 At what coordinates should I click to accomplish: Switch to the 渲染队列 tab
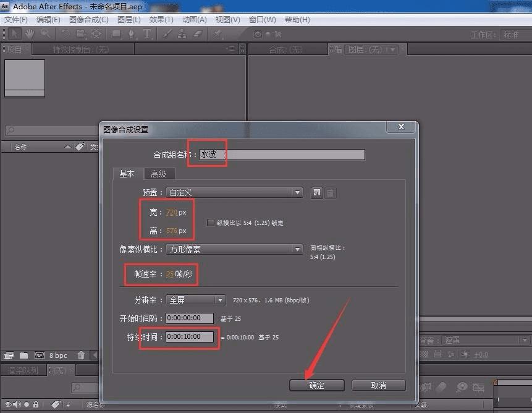tap(23, 370)
